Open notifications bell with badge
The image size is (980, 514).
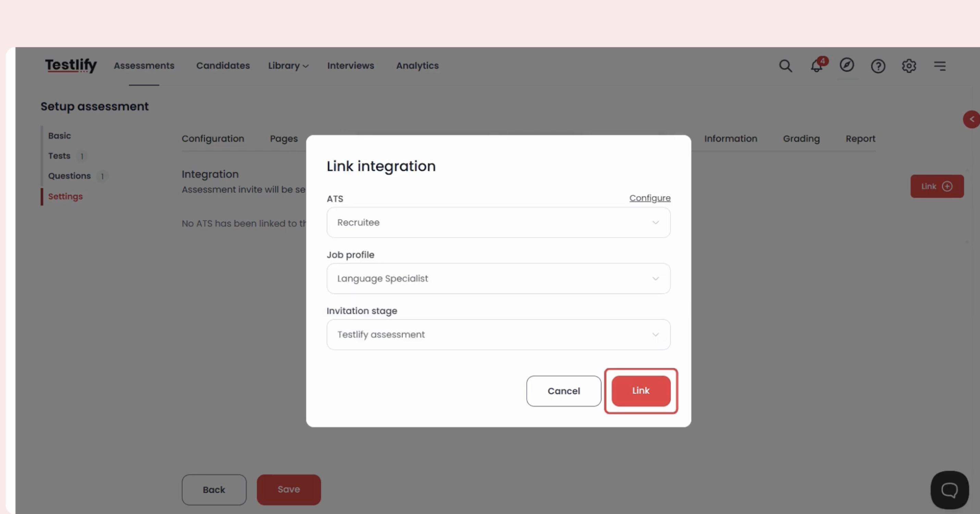[x=816, y=66]
